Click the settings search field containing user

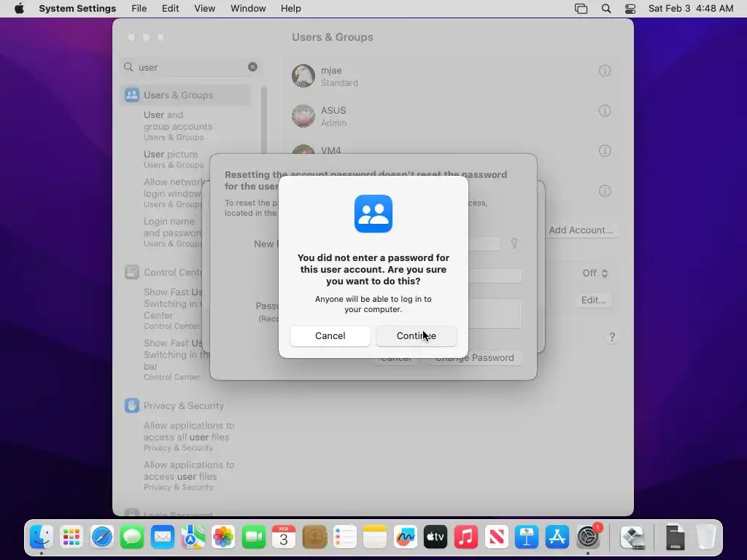(190, 67)
